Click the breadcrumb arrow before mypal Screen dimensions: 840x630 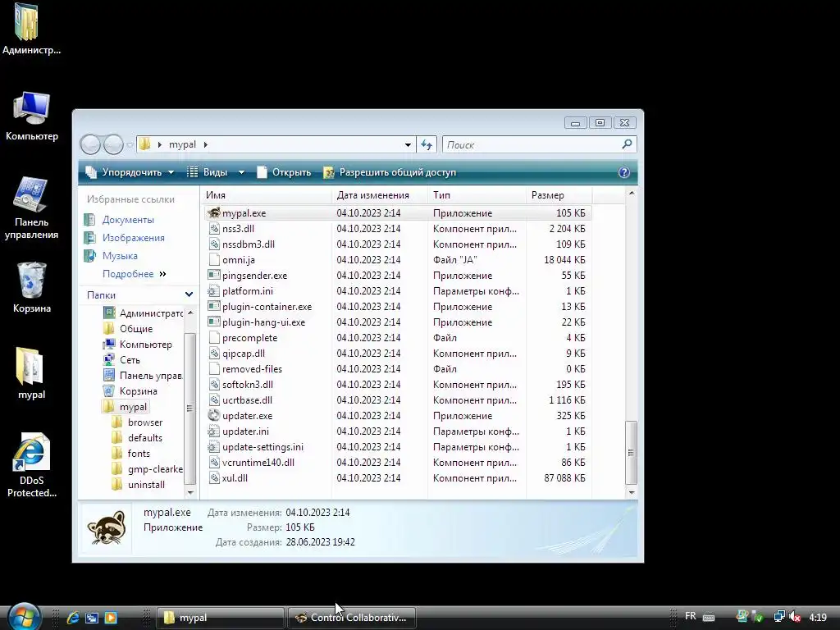[x=160, y=144]
